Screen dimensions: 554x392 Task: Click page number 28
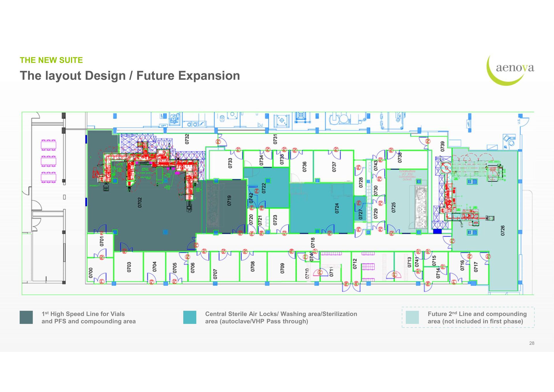[532, 343]
